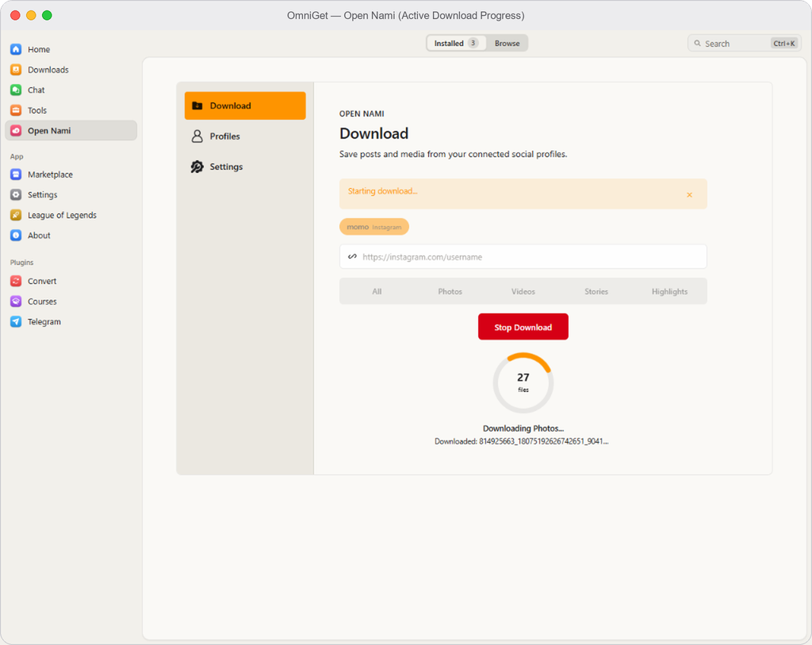Viewport: 812px width, 645px height.
Task: Click the App Settings gear icon
Action: pyautogui.click(x=16, y=195)
